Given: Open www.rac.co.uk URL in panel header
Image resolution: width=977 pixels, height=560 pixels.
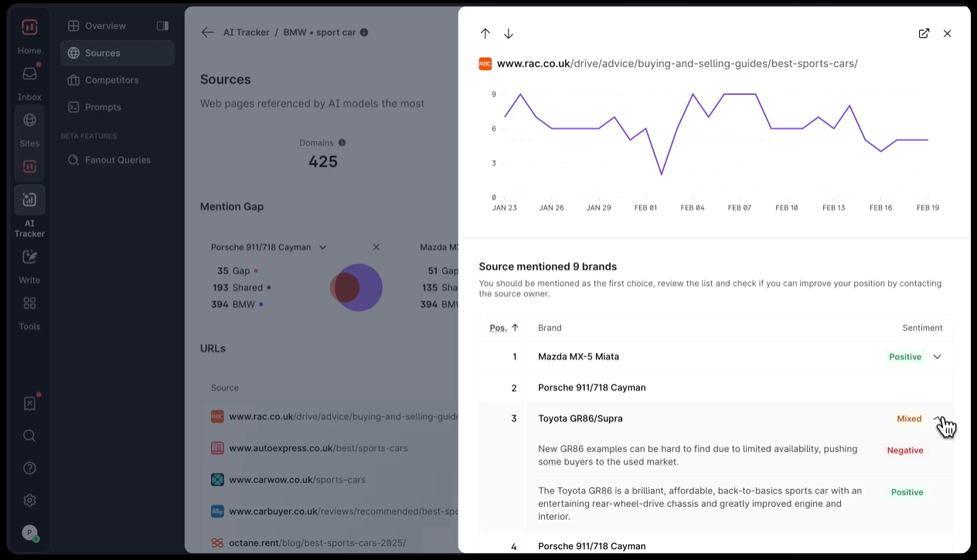Looking at the screenshot, I should pyautogui.click(x=677, y=63).
